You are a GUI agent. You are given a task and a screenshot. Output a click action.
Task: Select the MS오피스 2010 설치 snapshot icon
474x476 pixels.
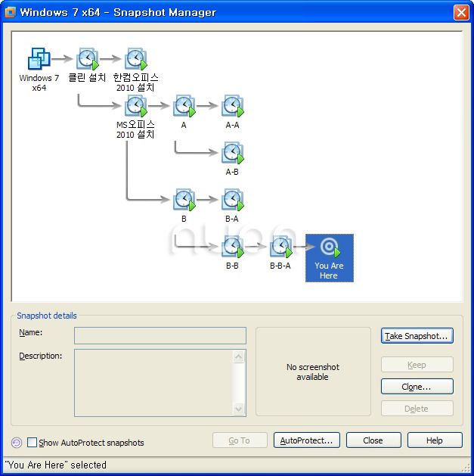pyautogui.click(x=136, y=106)
